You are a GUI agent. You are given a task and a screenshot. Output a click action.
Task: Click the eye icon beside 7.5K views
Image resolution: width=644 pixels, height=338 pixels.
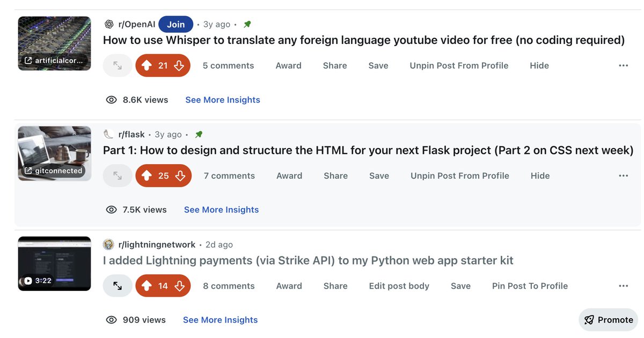[112, 210]
